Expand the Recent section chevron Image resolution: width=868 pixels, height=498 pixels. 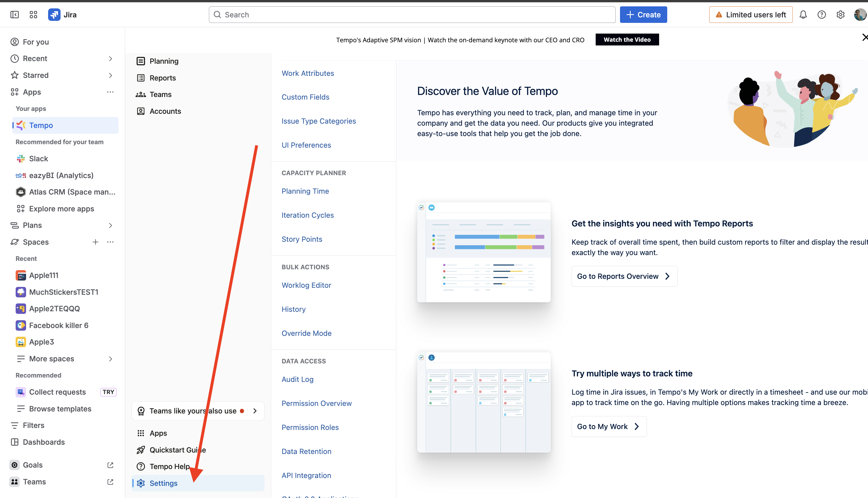click(110, 58)
